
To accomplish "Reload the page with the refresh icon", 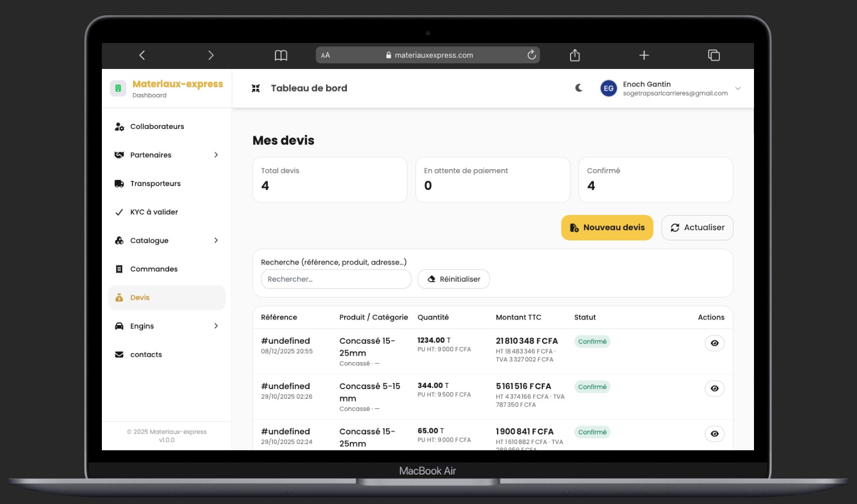I will (x=532, y=55).
